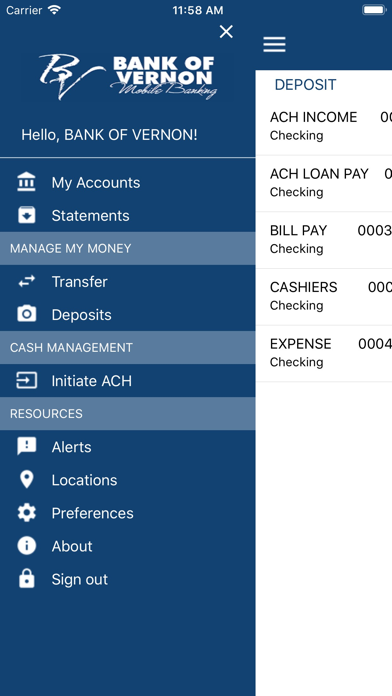Open Preferences in the menu
This screenshot has height=696, width=392.
(127, 513)
